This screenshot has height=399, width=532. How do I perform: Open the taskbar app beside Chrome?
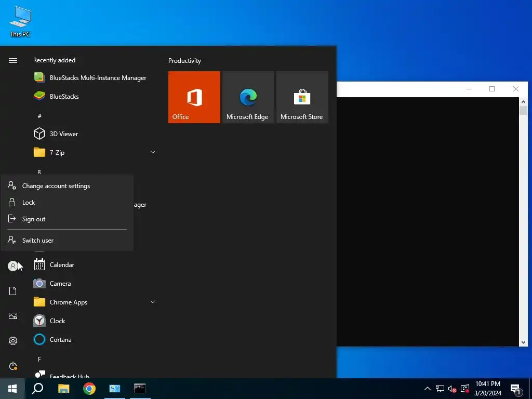click(115, 389)
